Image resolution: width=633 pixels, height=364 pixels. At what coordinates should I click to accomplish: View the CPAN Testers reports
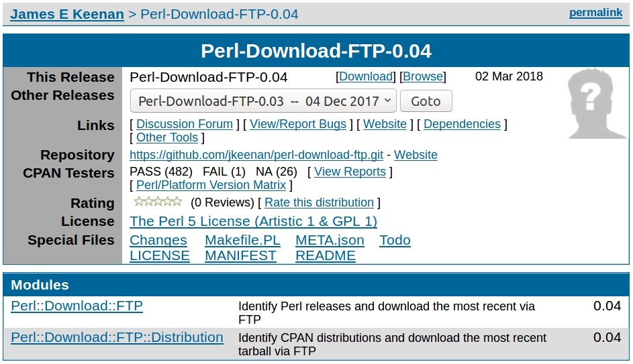(350, 172)
